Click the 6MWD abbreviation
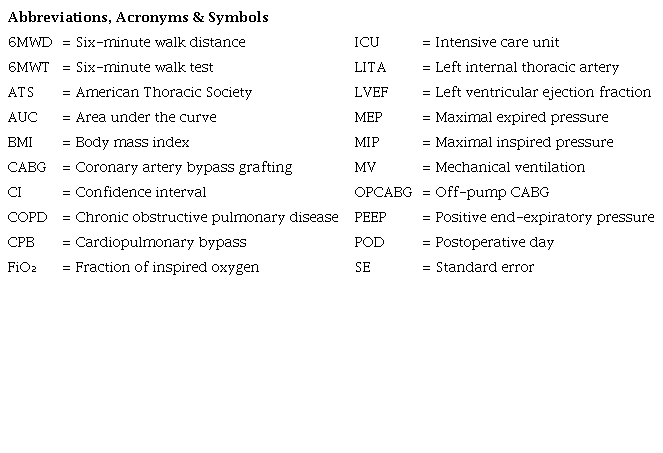This screenshot has height=453, width=663. [x=29, y=43]
